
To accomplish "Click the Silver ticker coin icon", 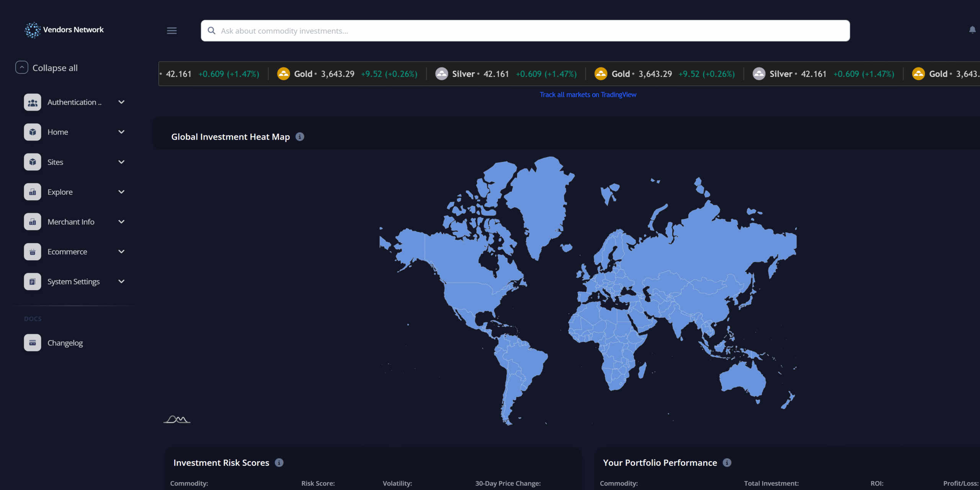I will 441,74.
